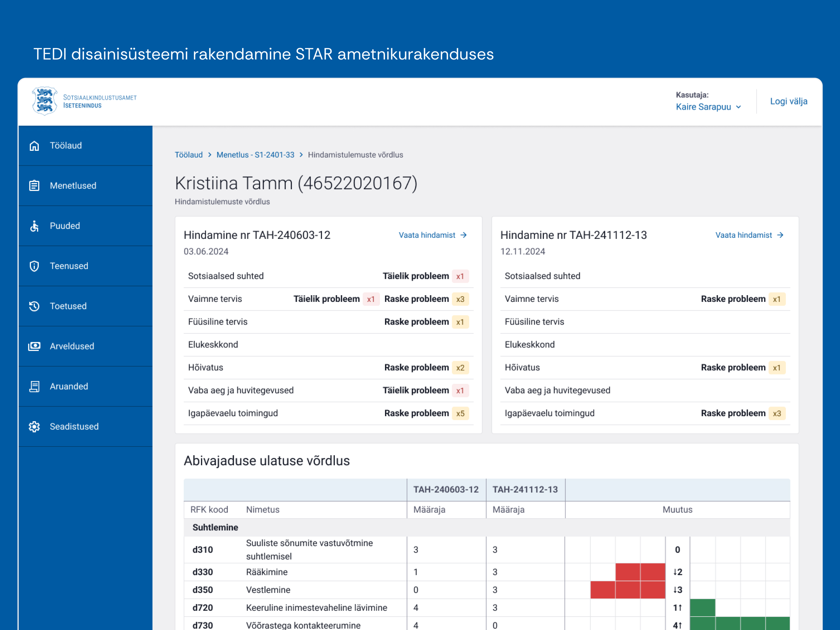Click the green change bar for d720

tap(703, 608)
